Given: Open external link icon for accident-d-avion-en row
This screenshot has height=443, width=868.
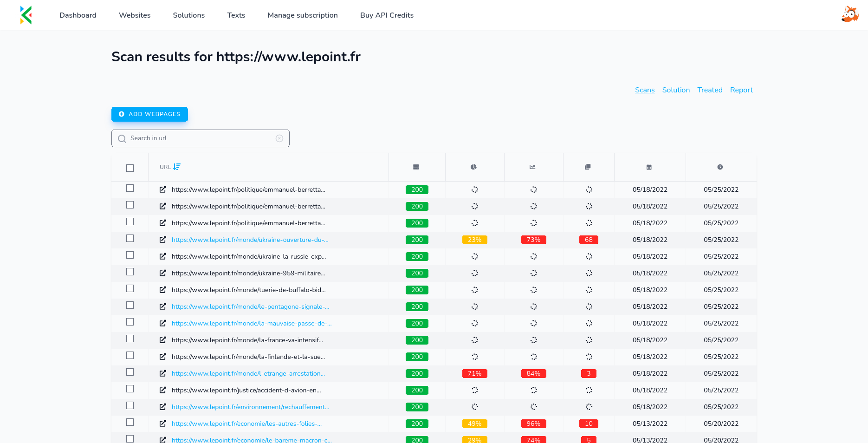Looking at the screenshot, I should (x=163, y=390).
